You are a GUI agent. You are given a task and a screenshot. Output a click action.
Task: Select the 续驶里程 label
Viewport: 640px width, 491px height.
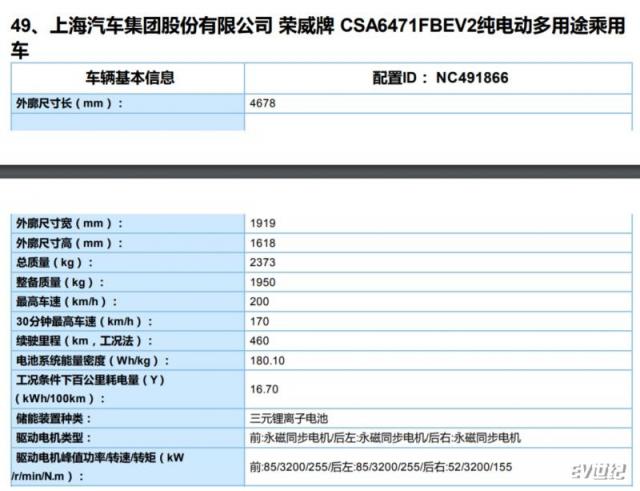click(84, 341)
